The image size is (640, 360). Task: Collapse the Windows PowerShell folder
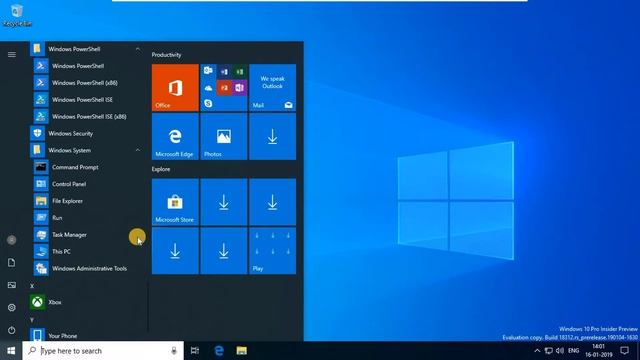138,49
